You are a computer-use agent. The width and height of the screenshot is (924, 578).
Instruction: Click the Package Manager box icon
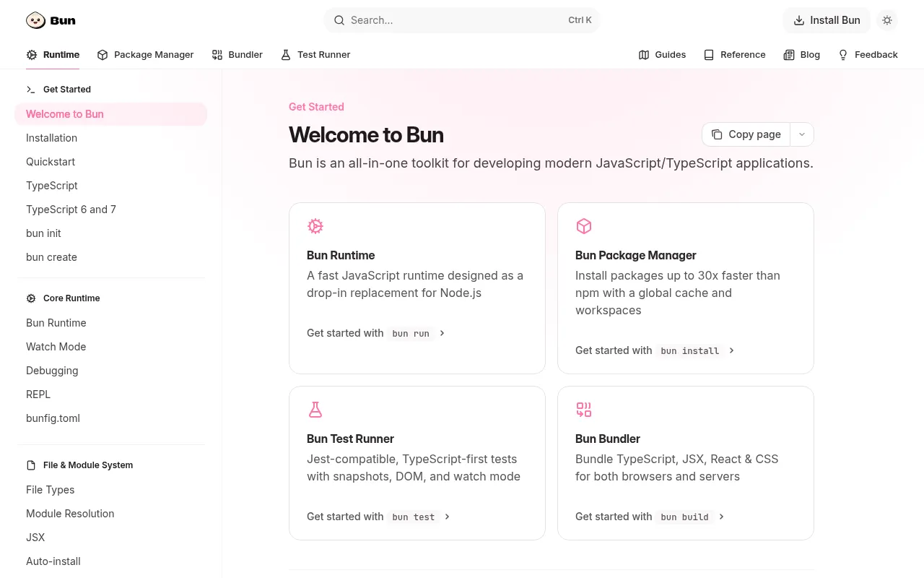click(x=103, y=55)
